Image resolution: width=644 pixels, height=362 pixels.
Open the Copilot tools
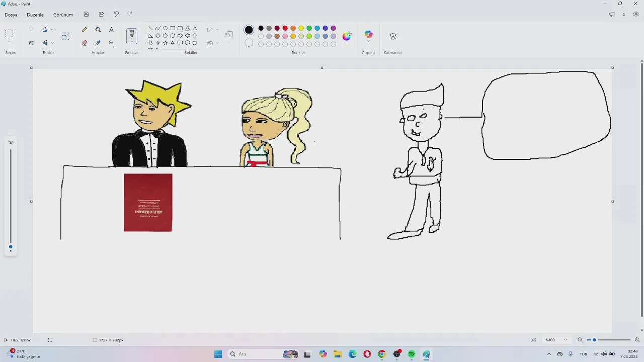(368, 34)
